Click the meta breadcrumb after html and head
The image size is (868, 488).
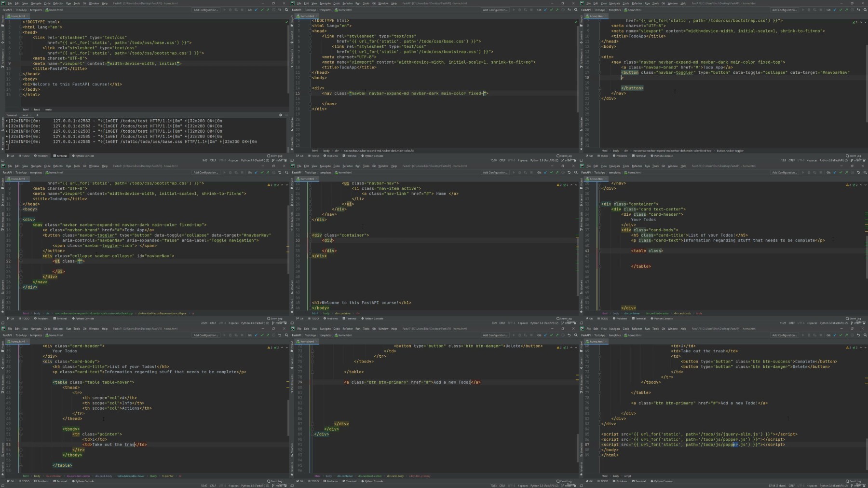[49, 110]
